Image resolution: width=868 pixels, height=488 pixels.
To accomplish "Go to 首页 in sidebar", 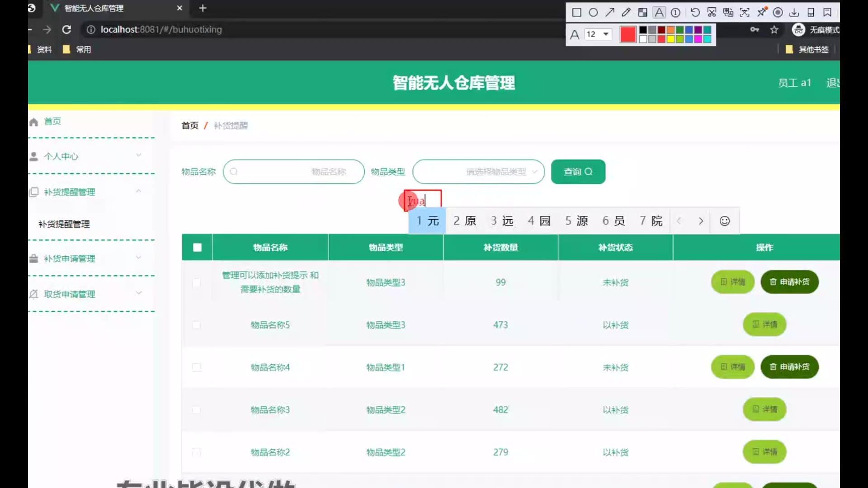I will 52,122.
